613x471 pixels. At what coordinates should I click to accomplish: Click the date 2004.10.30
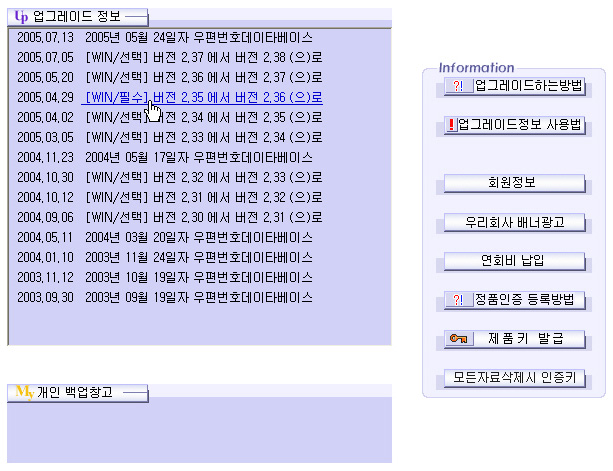[45, 177]
